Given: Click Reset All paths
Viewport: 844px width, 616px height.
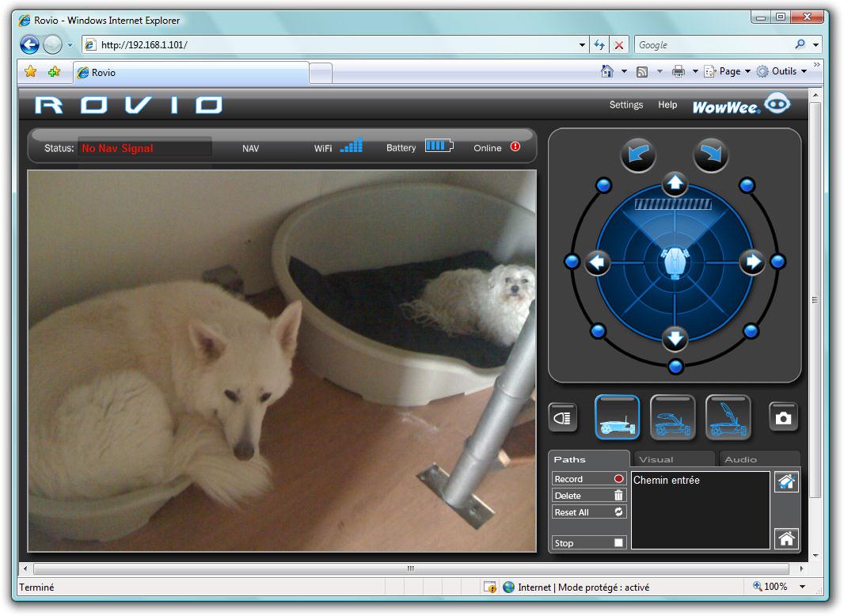Looking at the screenshot, I should tap(589, 512).
